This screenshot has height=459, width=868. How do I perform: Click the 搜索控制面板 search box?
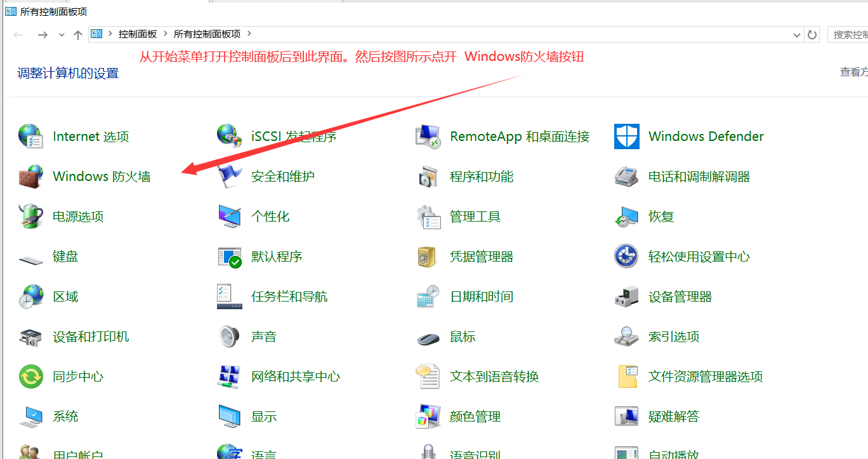(849, 35)
